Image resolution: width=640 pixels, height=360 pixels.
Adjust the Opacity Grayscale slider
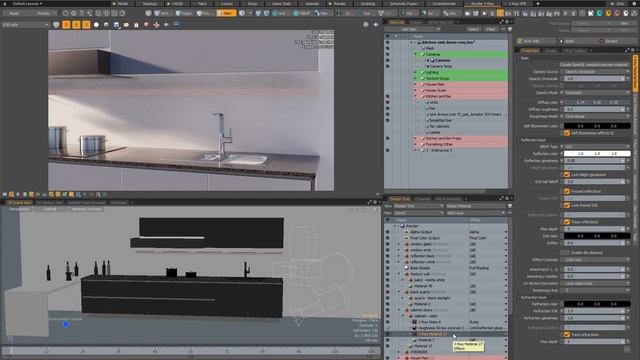(x=594, y=78)
